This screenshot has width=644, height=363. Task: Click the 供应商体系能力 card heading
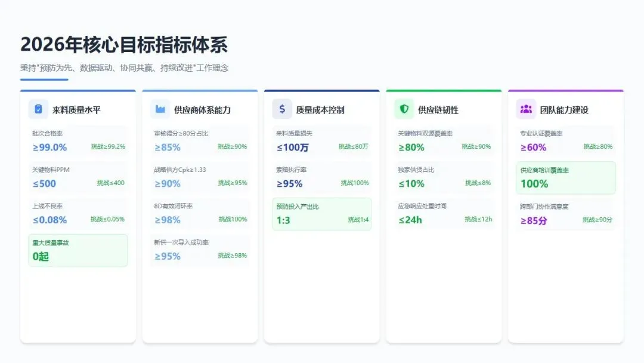point(203,110)
